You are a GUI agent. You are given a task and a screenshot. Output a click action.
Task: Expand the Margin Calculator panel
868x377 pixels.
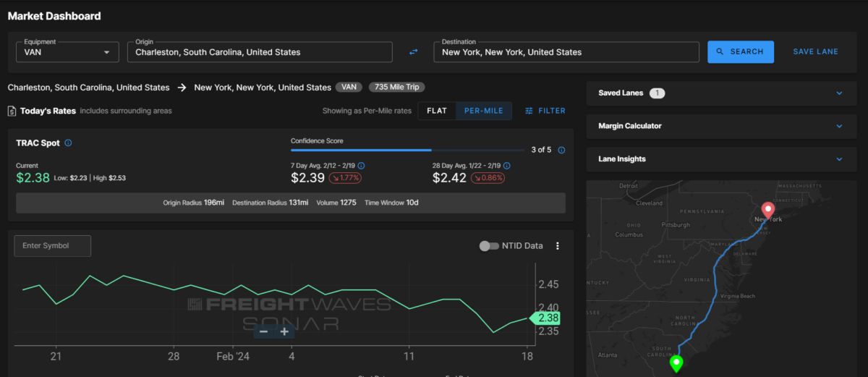coord(839,126)
